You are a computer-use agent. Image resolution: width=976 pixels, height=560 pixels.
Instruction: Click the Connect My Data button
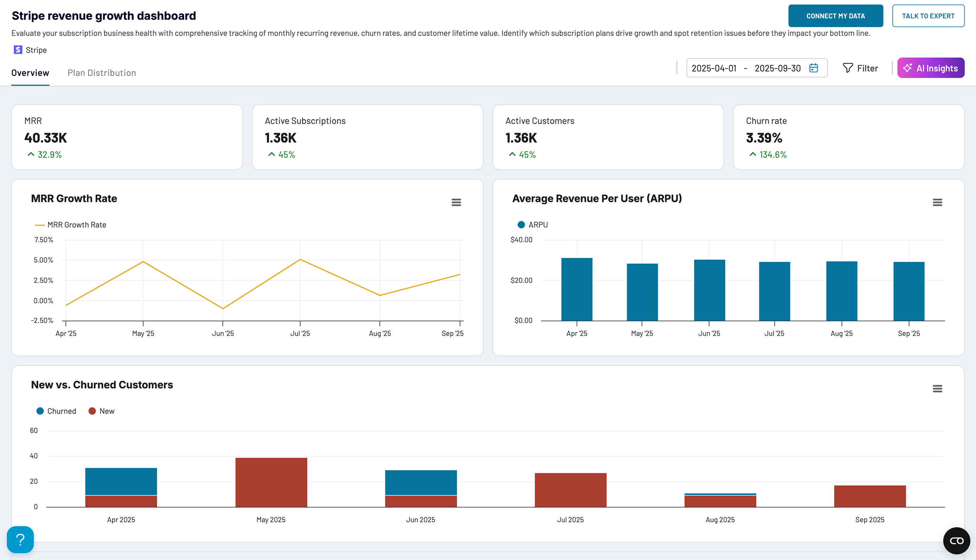tap(835, 16)
